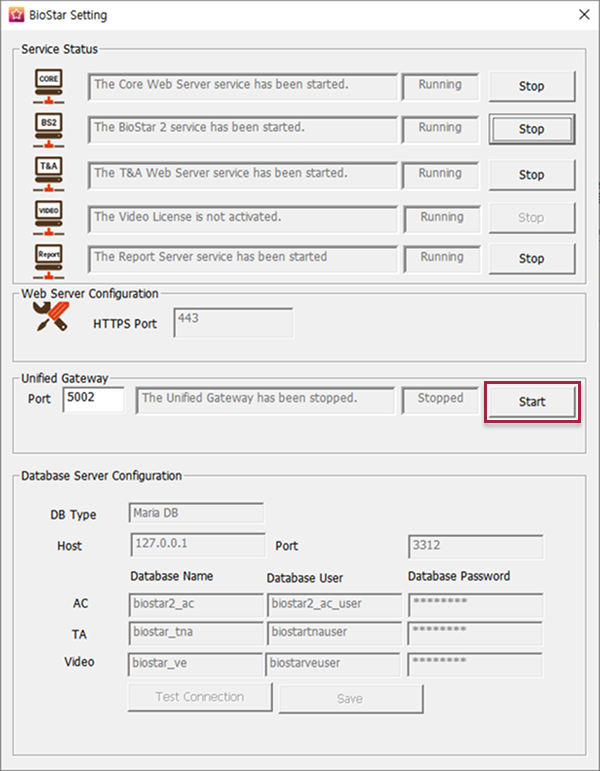
Task: Click the Unified Gateway group heading
Action: 64,378
